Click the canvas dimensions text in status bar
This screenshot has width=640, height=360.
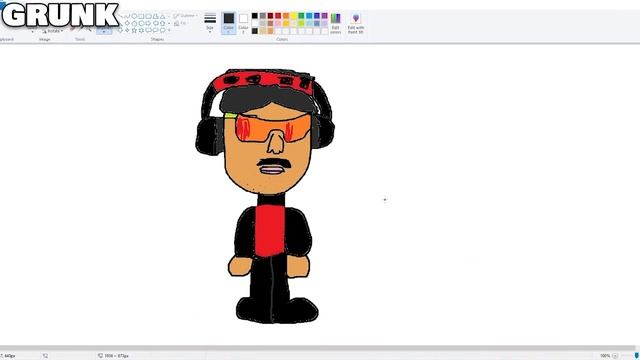[x=116, y=356]
